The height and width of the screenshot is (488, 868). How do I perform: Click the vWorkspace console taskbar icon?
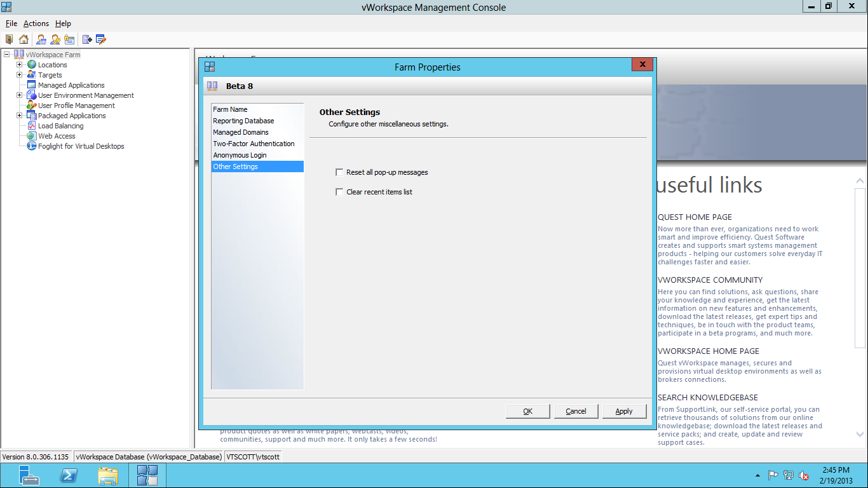tap(147, 475)
